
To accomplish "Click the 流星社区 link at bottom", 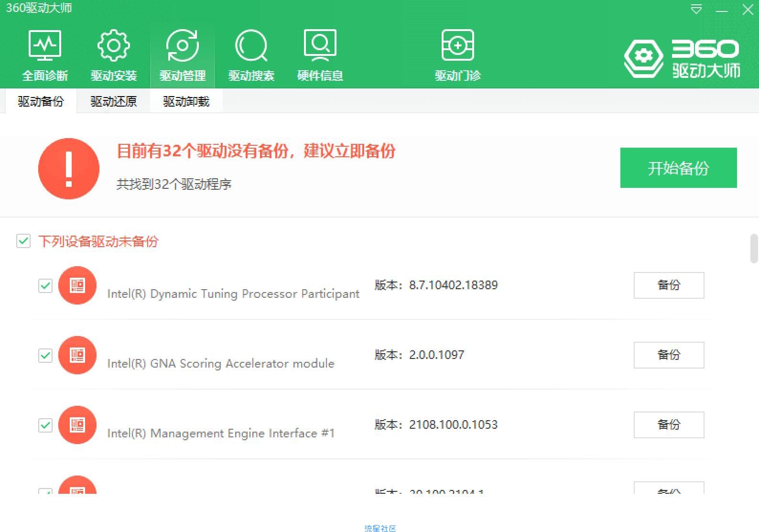I will [380, 528].
